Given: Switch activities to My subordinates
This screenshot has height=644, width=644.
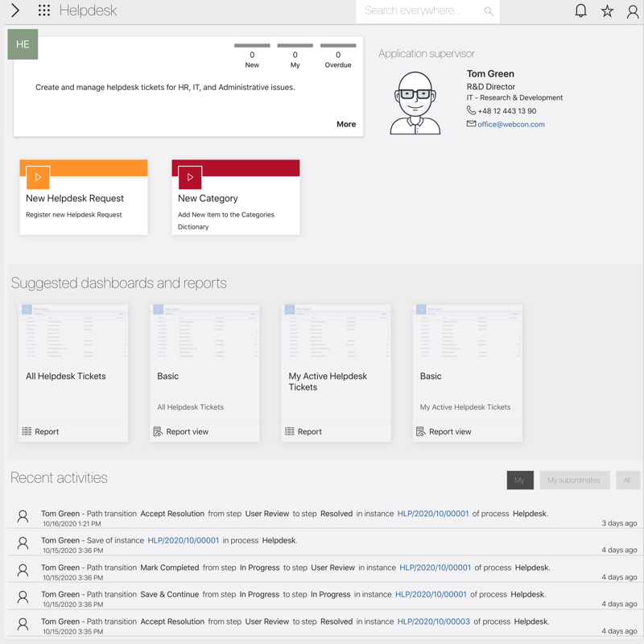Looking at the screenshot, I should (x=574, y=481).
